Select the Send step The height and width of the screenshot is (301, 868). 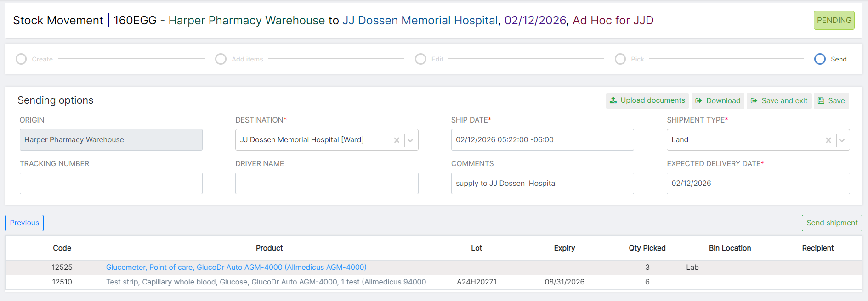820,59
